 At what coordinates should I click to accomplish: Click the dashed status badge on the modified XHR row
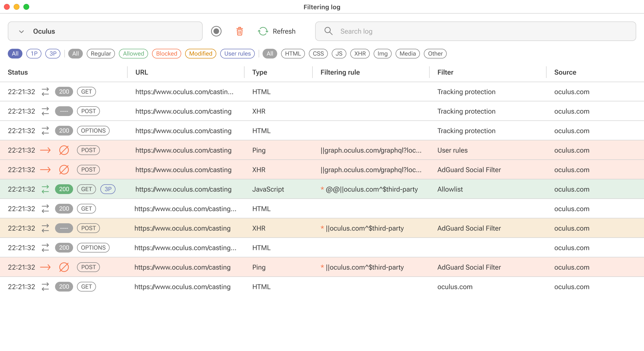(x=64, y=228)
